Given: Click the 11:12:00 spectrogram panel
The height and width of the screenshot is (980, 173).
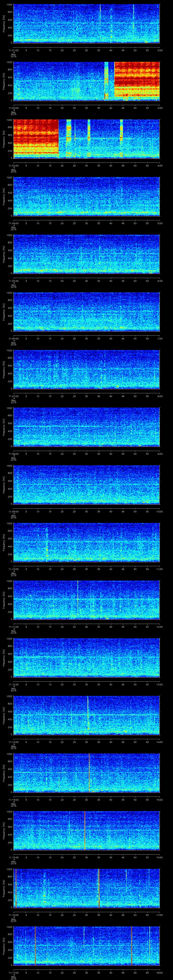Looking at the screenshot, I should pos(86,657).
